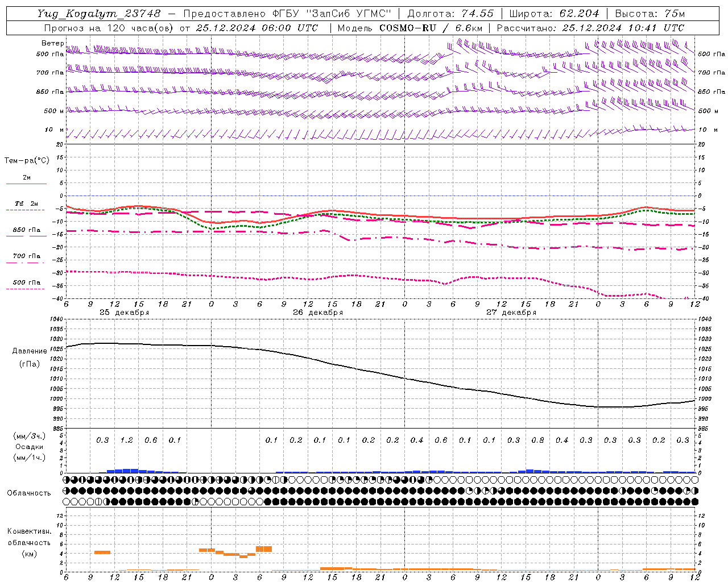Click the 700 гПа temperature legend entry
This screenshot has height=582, width=728.
[27, 256]
